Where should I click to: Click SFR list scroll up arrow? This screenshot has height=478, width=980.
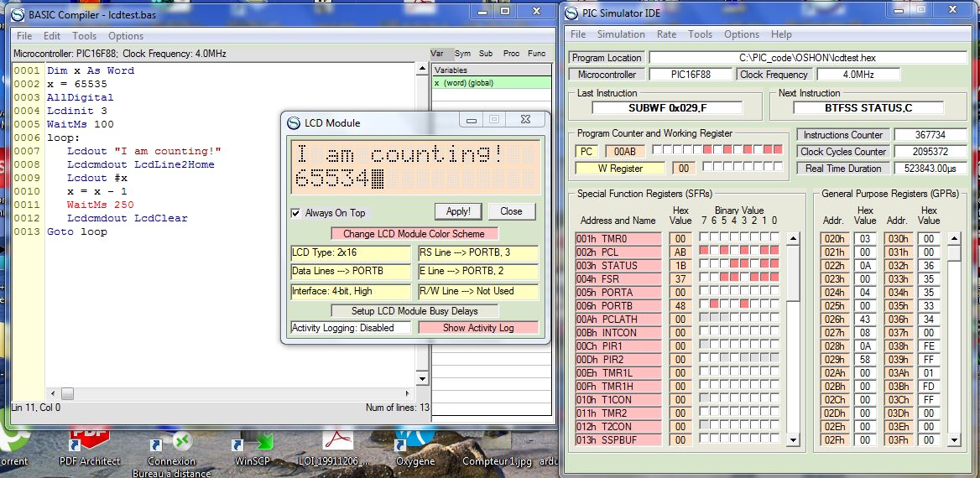(x=793, y=239)
